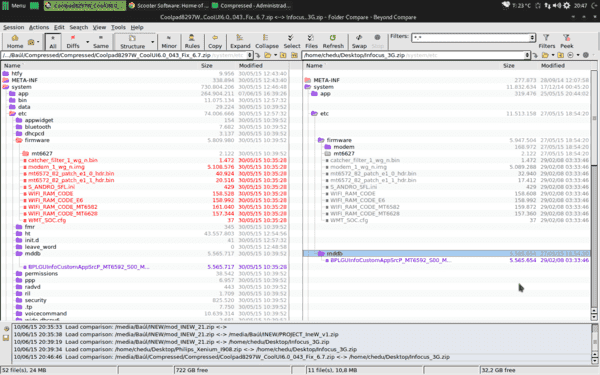The height and width of the screenshot is (375, 600).
Task: Open the Rules toolbar button
Action: 192,41
